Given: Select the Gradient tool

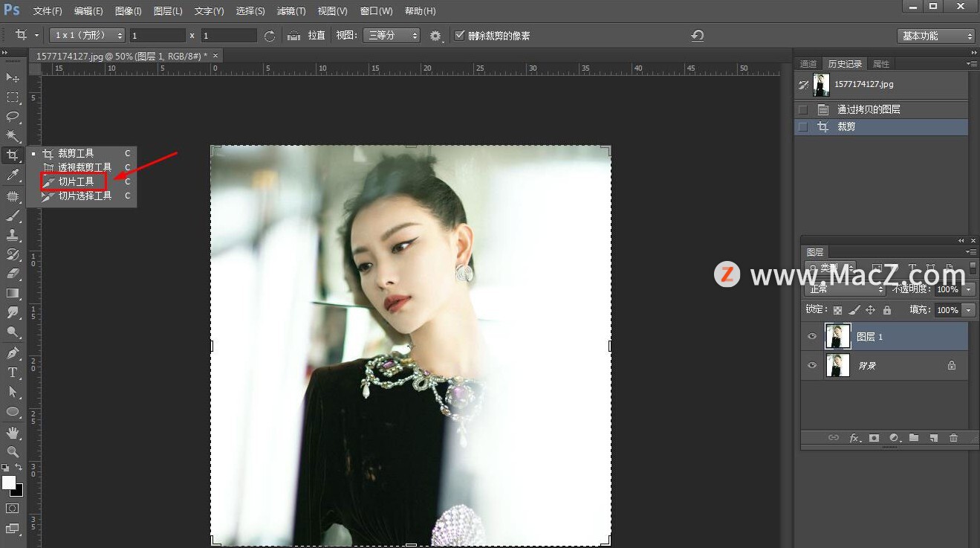Looking at the screenshot, I should coord(13,293).
